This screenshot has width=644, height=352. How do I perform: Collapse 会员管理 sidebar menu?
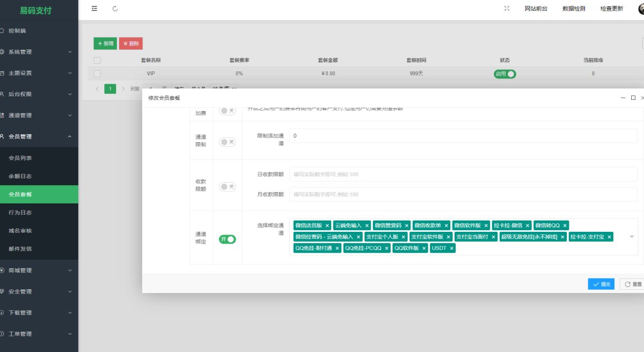pyautogui.click(x=39, y=136)
